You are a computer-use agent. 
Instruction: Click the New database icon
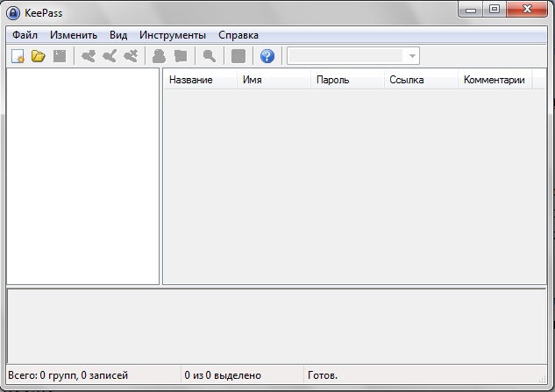click(x=18, y=56)
